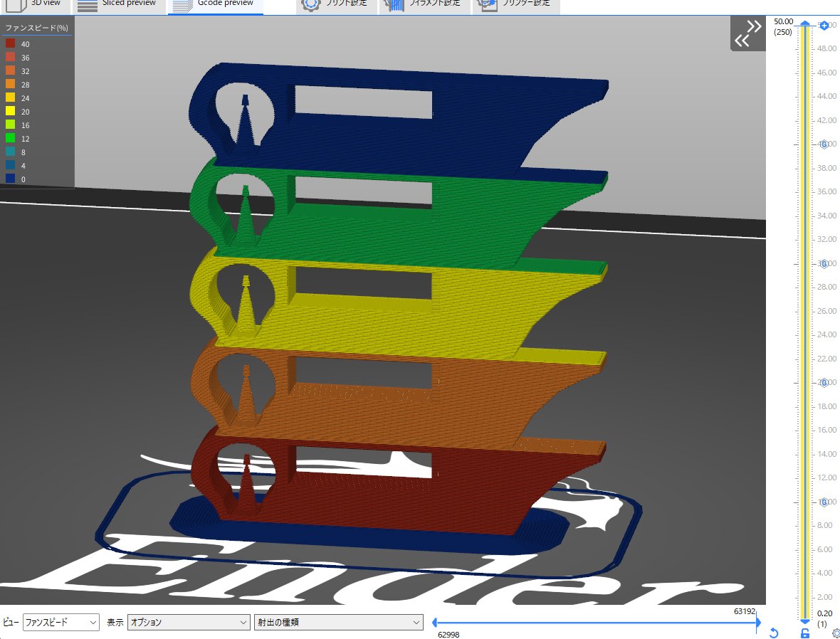Click the orange 32 legend swatch
Screen dimensions: 840x639
click(x=10, y=70)
